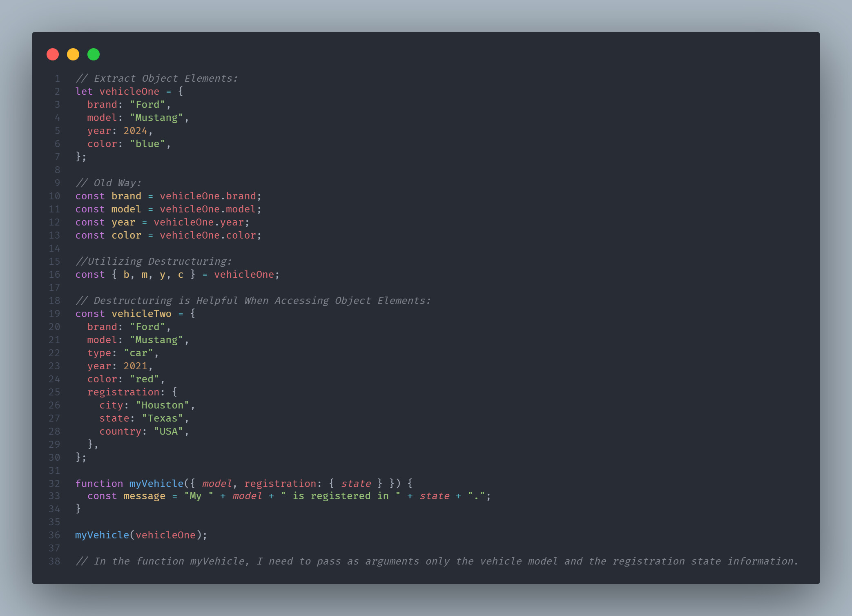Click the registration property key
The width and height of the screenshot is (852, 616).
pyautogui.click(x=123, y=392)
